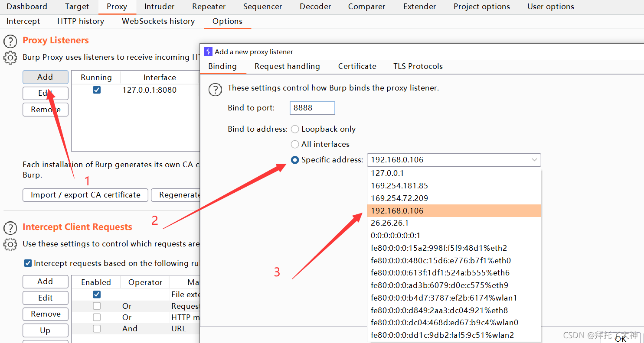This screenshot has width=644, height=343.
Task: Click Edit under Intercept Client Requests
Action: [46, 298]
